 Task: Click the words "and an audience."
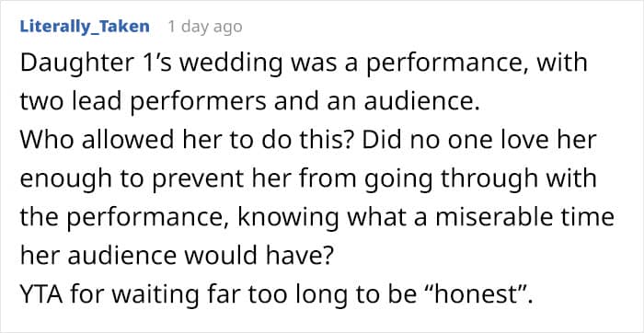375,102
